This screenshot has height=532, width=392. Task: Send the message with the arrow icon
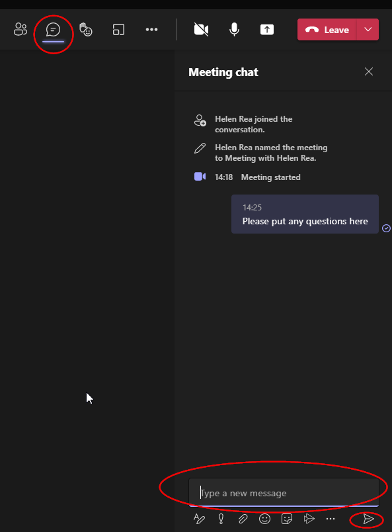coord(368,519)
